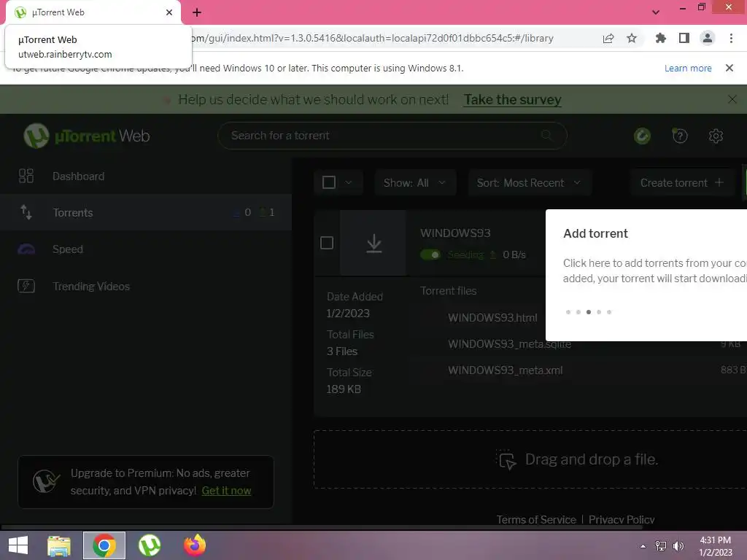Click the Speed gauge icon
The width and height of the screenshot is (747, 560).
(x=26, y=249)
